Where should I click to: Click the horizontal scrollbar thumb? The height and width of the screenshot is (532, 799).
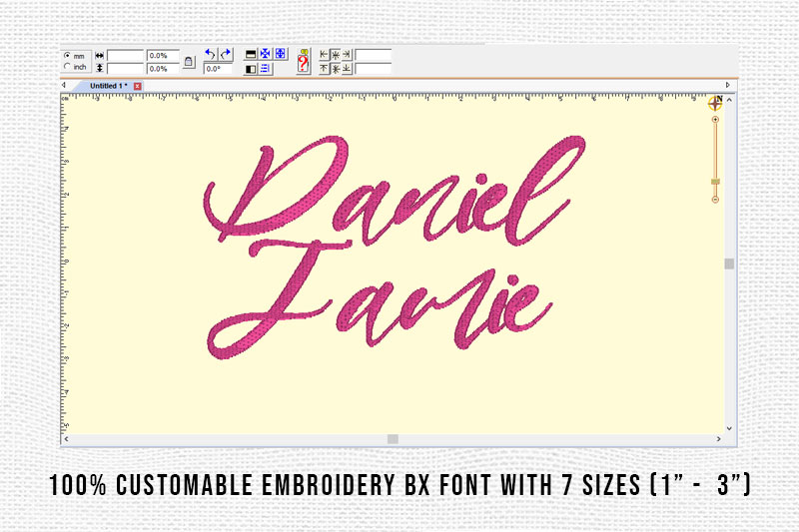click(x=393, y=439)
